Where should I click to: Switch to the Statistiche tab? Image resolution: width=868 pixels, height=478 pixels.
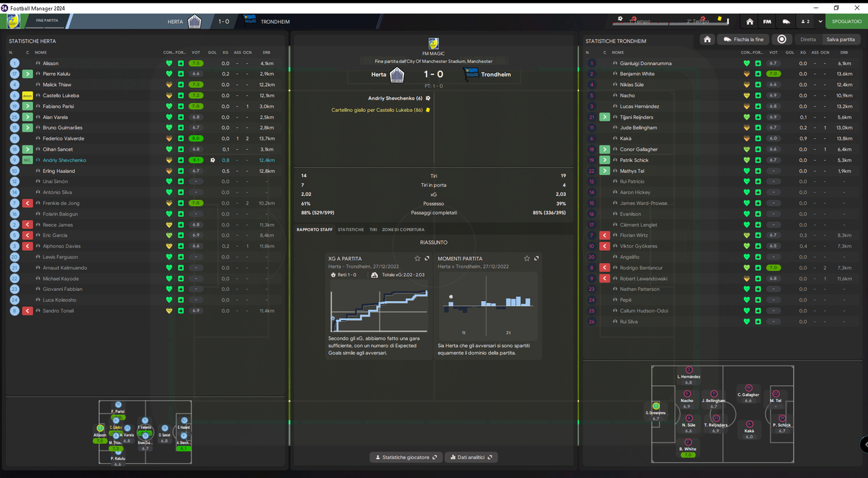351,230
